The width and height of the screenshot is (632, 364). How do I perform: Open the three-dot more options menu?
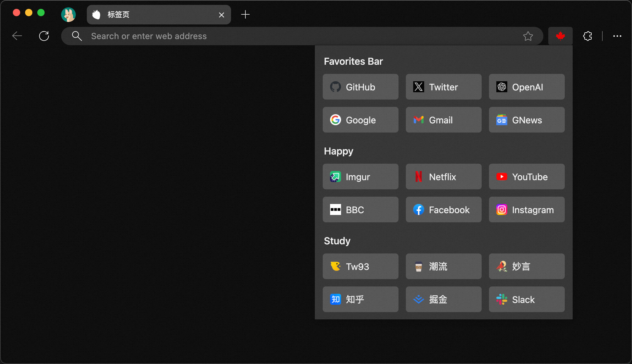tap(617, 36)
